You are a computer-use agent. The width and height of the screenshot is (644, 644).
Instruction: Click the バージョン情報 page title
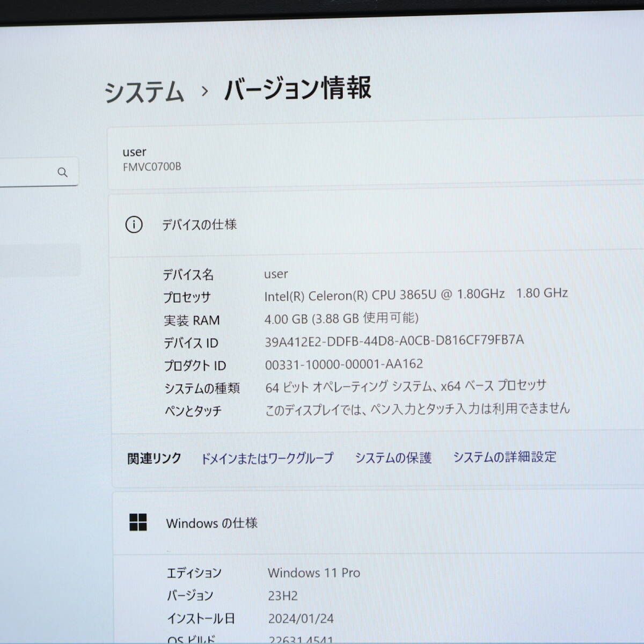pos(297,89)
